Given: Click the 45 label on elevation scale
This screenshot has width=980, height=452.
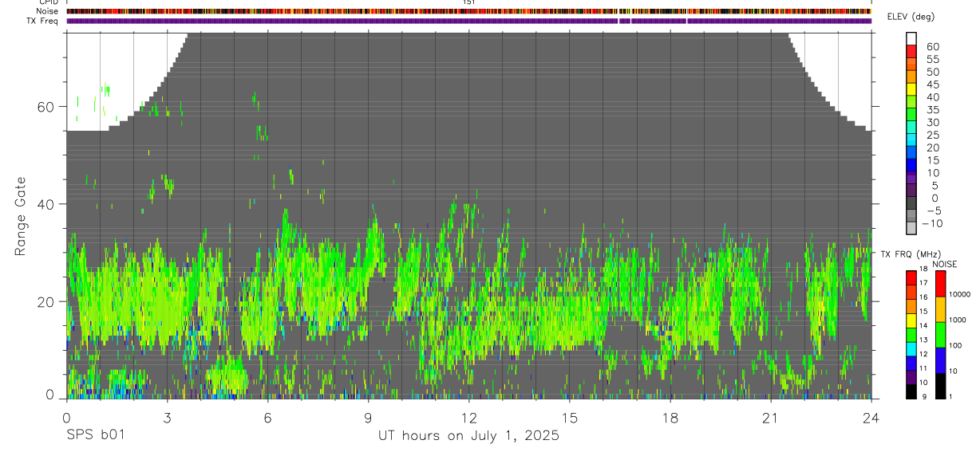Looking at the screenshot, I should 932,85.
